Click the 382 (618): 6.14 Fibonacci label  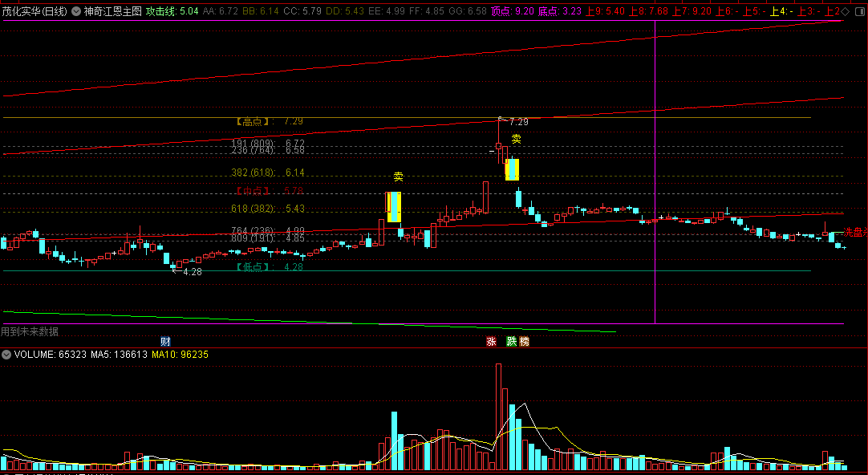tap(268, 173)
